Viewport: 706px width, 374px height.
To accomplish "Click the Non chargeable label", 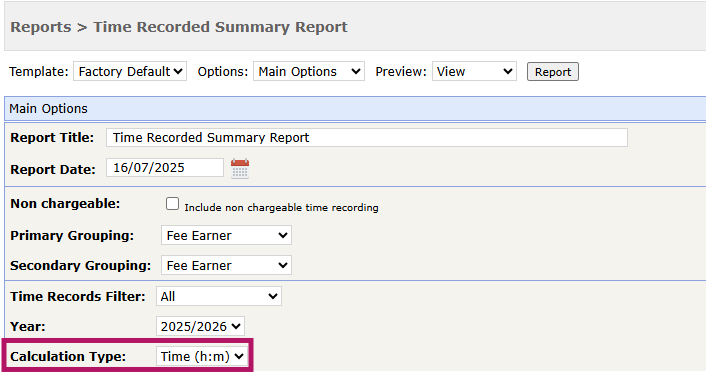I will click(65, 204).
